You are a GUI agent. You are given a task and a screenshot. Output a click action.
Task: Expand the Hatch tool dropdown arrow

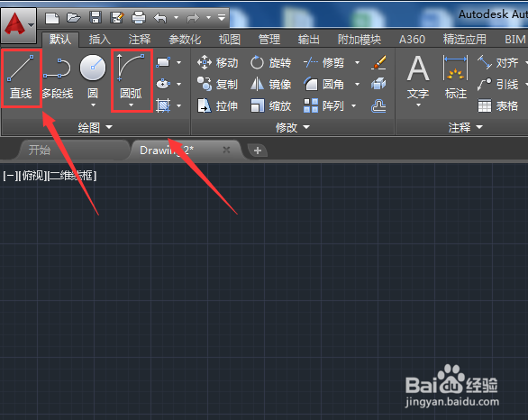pyautogui.click(x=178, y=105)
